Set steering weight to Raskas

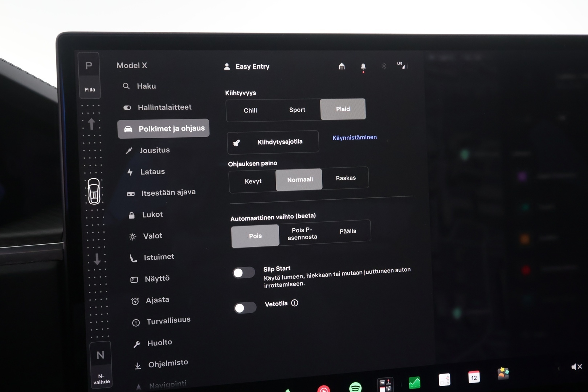[x=346, y=178]
